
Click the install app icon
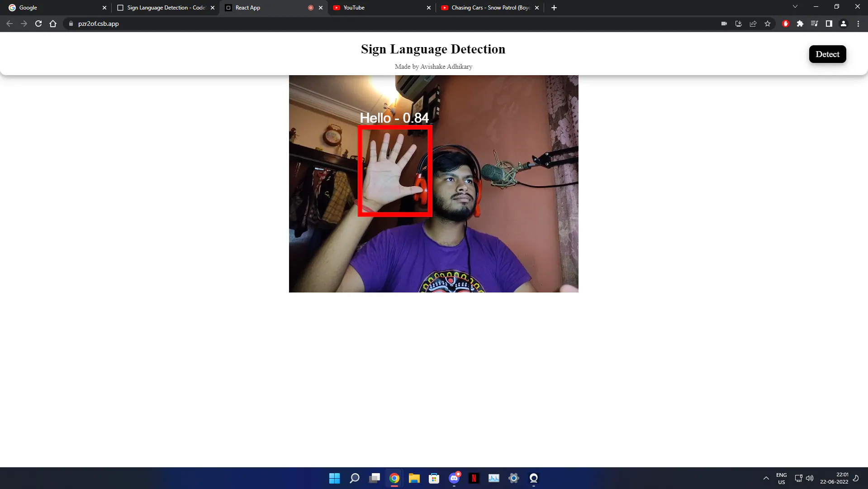pos(739,24)
